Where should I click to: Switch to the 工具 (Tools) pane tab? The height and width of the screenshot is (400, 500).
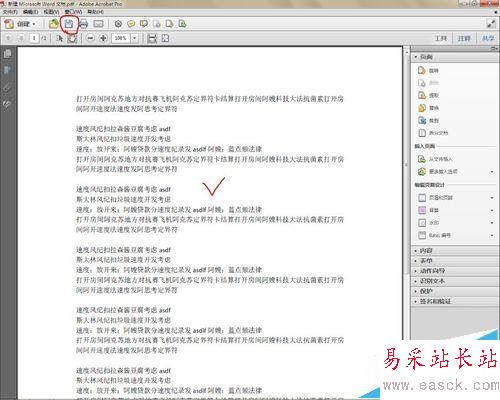point(441,39)
